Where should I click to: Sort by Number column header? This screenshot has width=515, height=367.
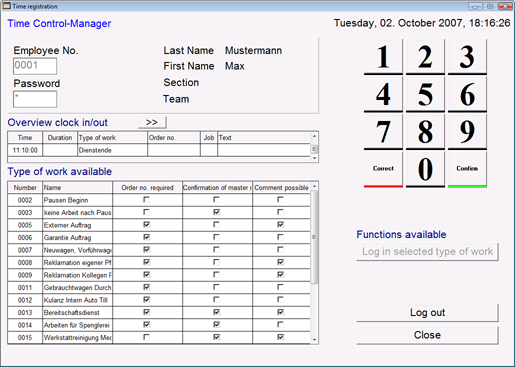(x=25, y=188)
